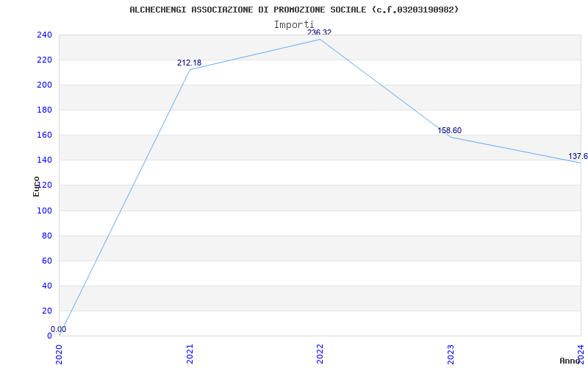Click the 2022 x-axis label
This screenshot has width=588, height=368.
[320, 354]
